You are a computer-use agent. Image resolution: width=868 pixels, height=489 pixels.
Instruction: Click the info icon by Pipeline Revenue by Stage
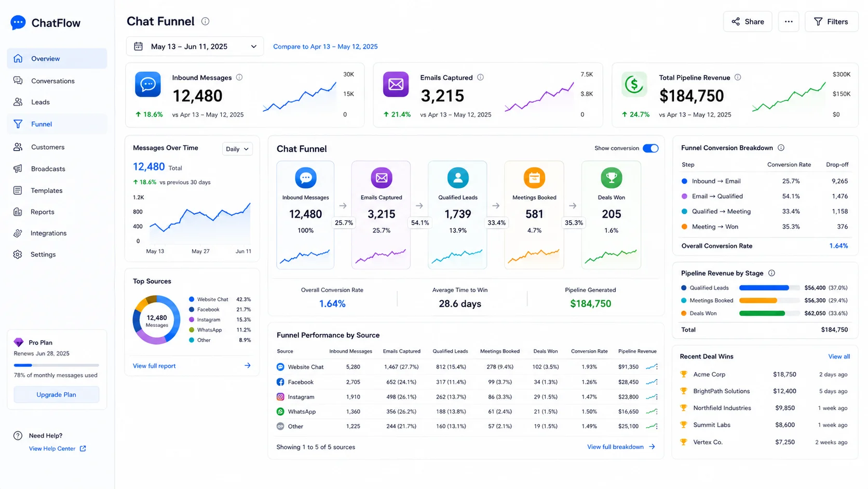click(771, 273)
